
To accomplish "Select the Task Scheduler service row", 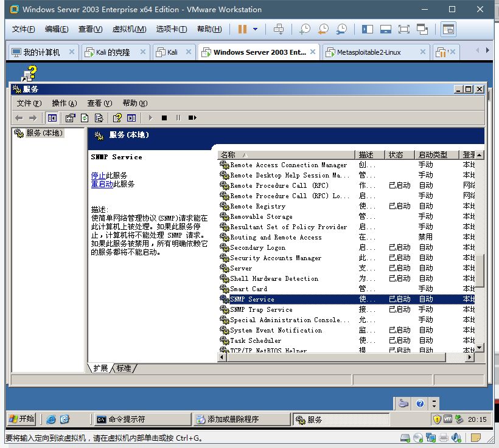I will coord(347,340).
